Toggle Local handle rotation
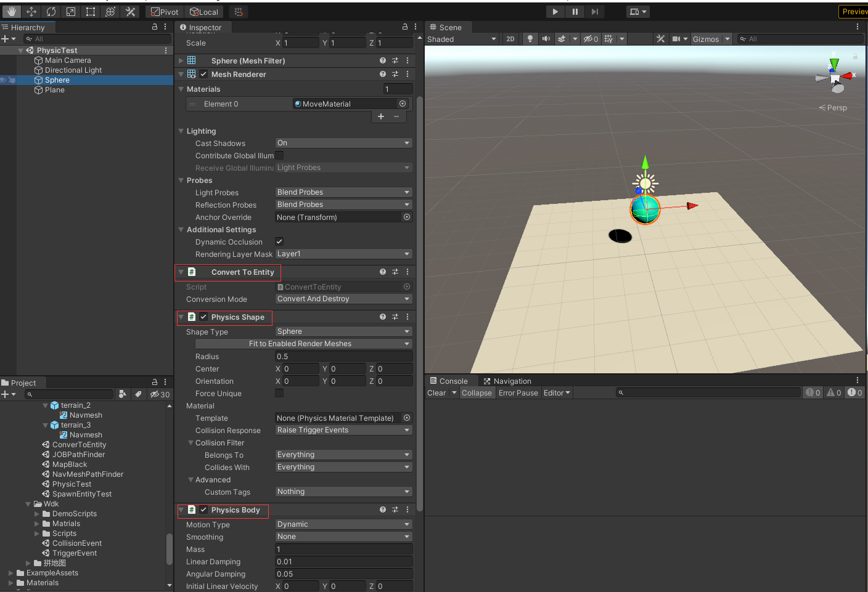 (204, 12)
